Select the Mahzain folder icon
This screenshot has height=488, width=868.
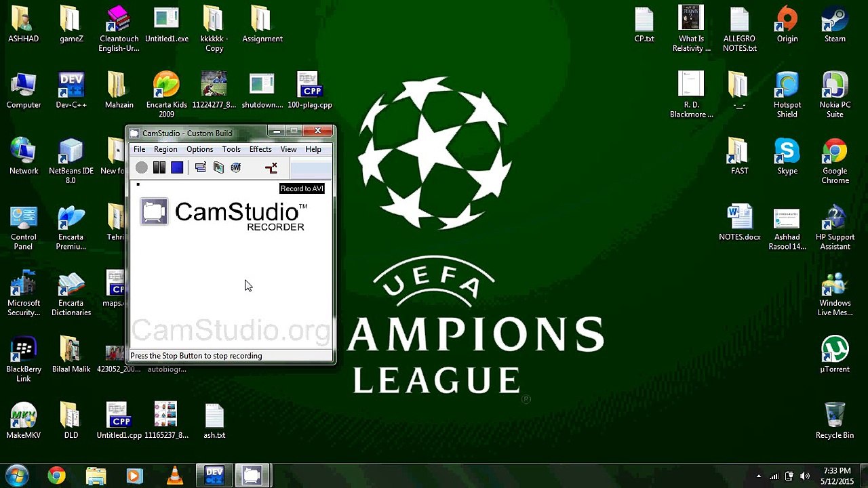coord(119,91)
